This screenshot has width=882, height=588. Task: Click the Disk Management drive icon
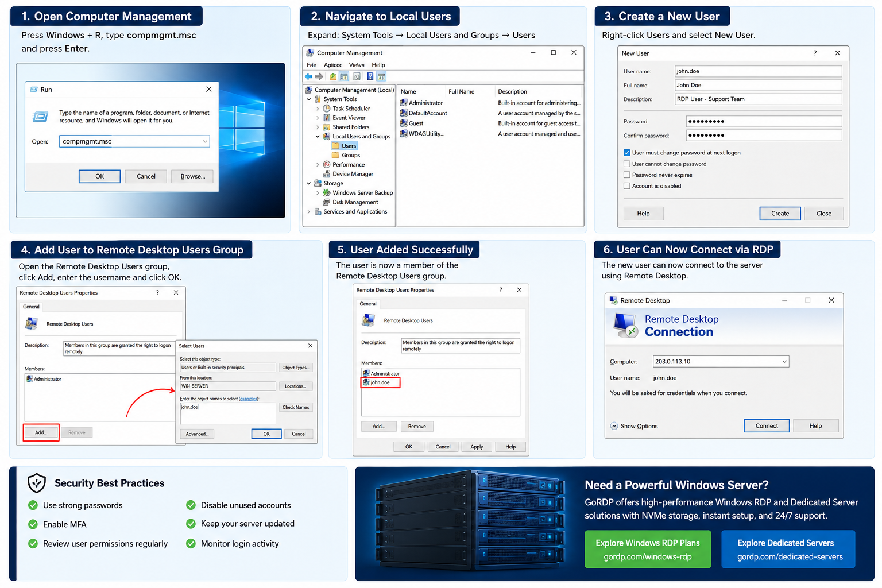point(327,202)
